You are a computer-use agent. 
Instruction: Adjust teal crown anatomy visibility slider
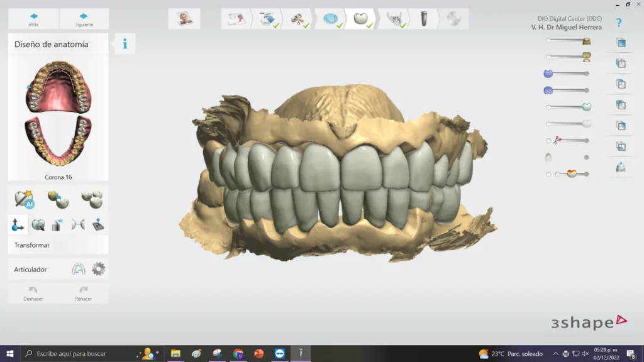coord(569,107)
